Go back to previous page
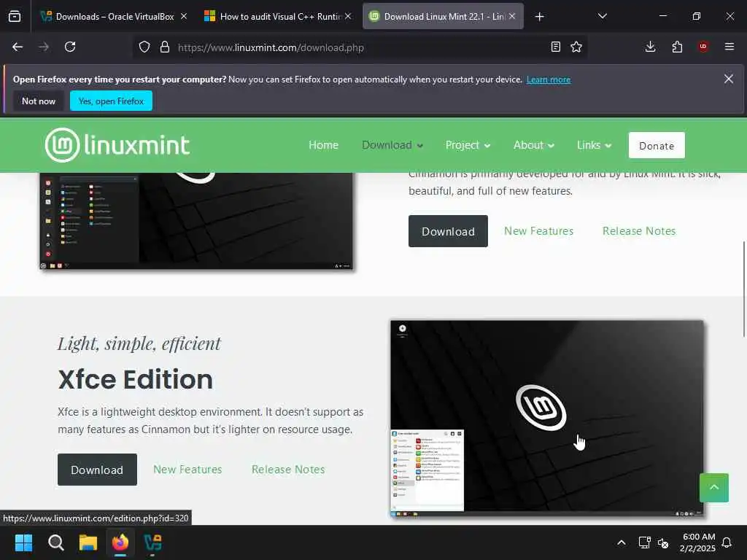This screenshot has width=747, height=560. point(18,47)
